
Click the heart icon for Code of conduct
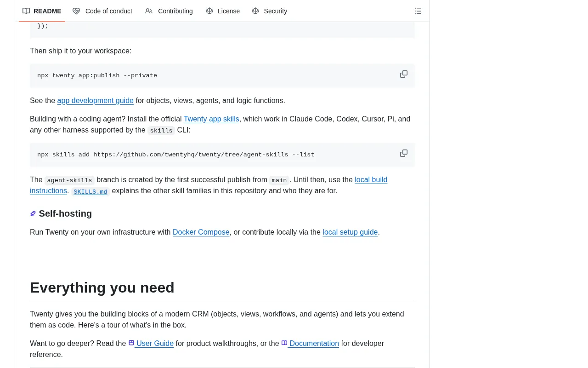coord(76,11)
